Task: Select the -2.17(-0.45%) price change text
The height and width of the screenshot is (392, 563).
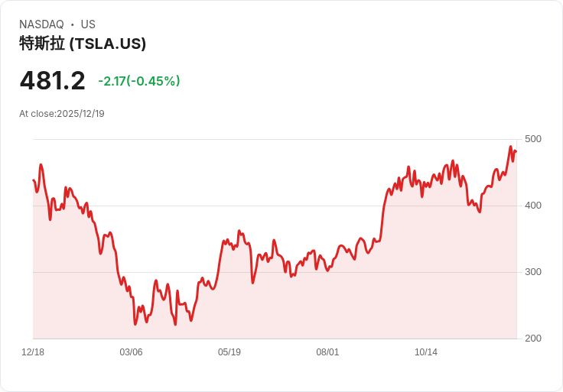Action: [139, 81]
